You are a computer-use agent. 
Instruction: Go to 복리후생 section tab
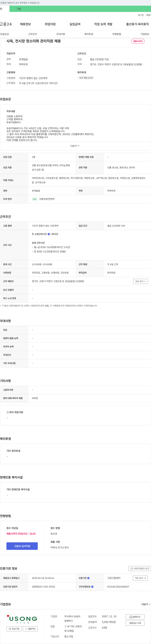(x=89, y=34)
